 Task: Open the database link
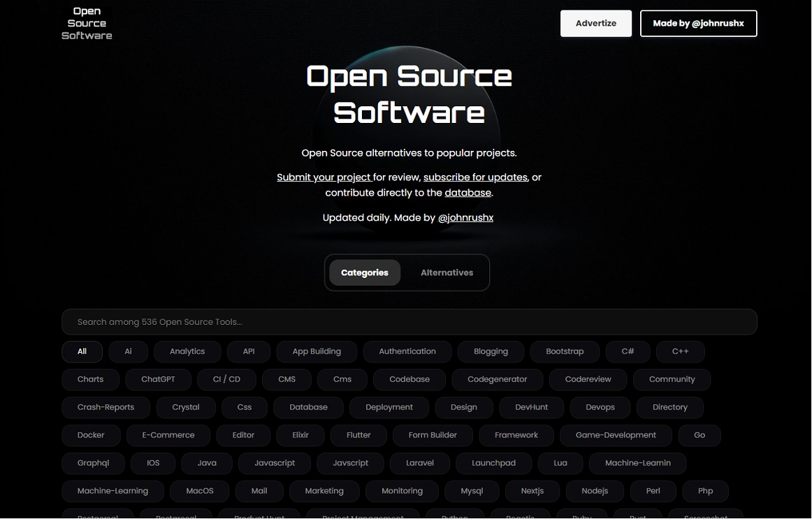[x=467, y=193]
